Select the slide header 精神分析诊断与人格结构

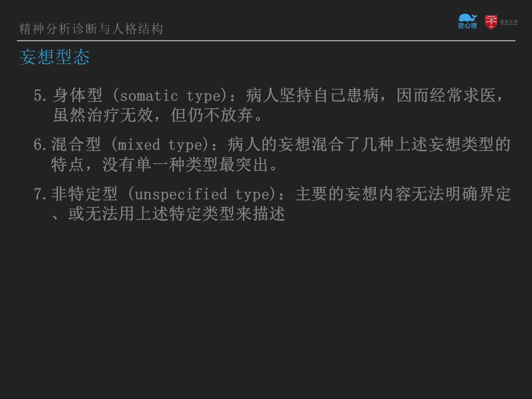pyautogui.click(x=91, y=28)
